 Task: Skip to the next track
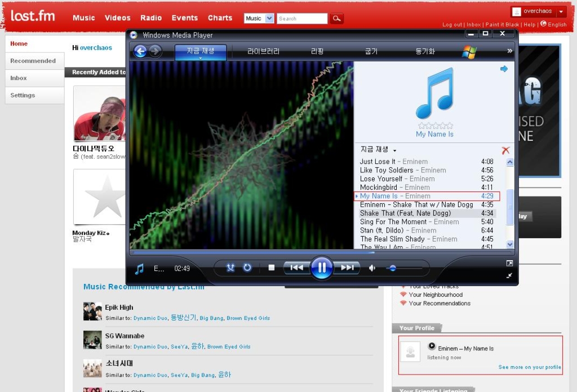click(347, 268)
